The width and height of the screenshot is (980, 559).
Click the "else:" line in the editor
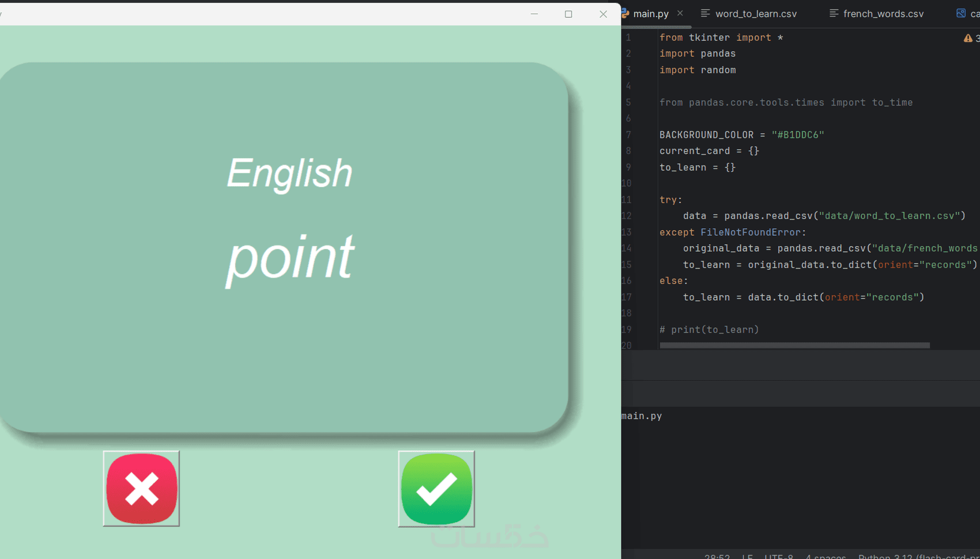[674, 281]
